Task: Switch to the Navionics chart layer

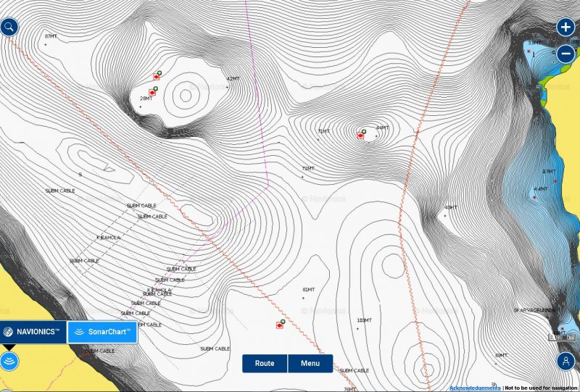Action: [33, 332]
